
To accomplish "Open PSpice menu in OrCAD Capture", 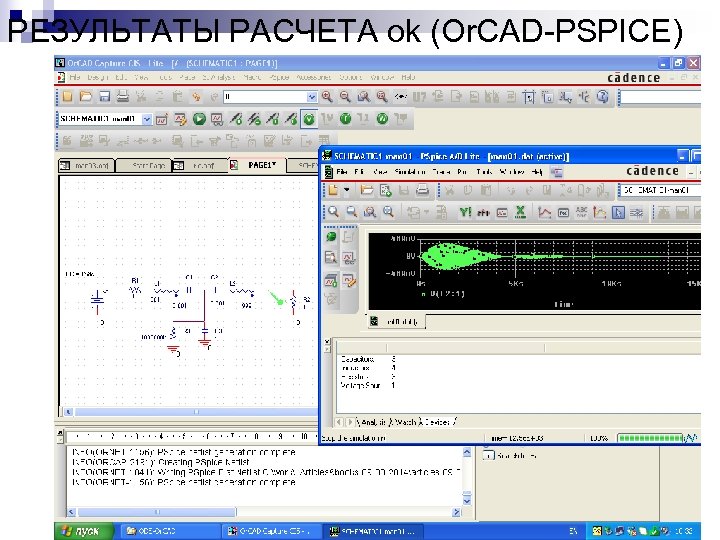I will tap(279, 77).
